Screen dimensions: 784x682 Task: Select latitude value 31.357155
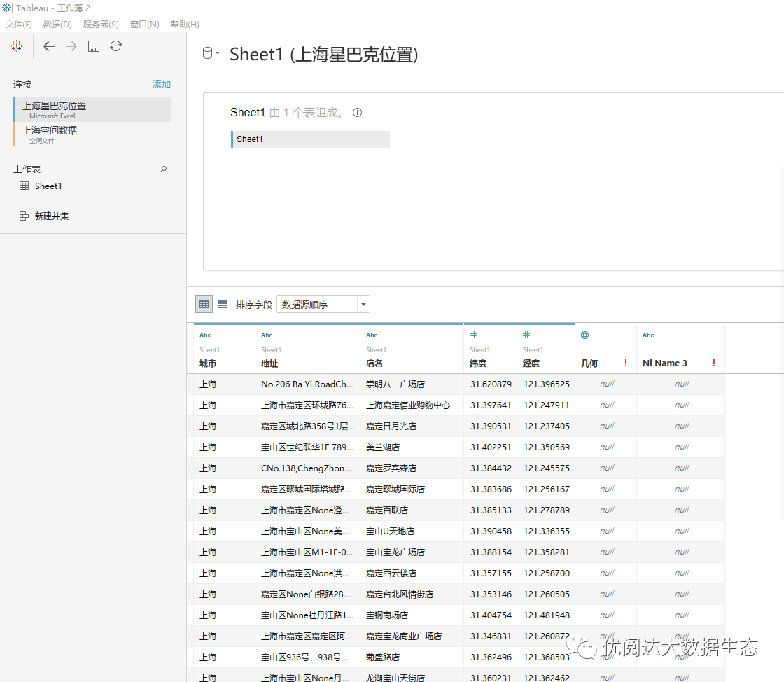coord(491,573)
